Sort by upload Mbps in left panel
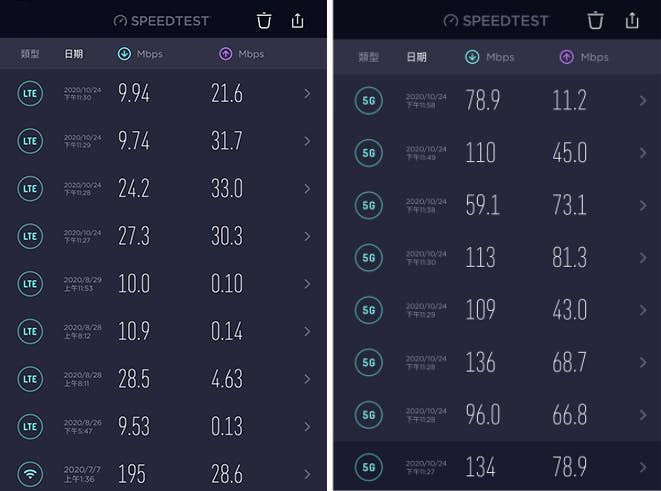The height and width of the screenshot is (491, 661). click(242, 54)
